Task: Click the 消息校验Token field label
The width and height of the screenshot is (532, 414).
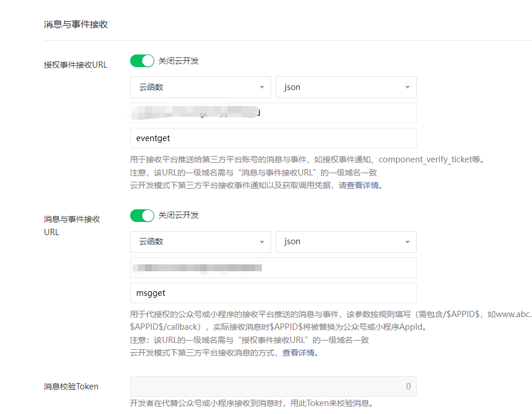Action: pos(71,386)
